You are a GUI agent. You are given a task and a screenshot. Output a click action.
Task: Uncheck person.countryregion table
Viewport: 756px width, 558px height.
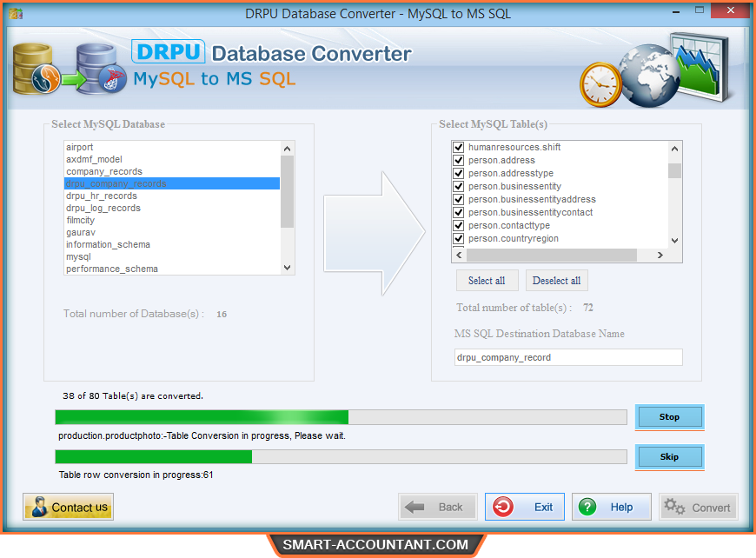coord(459,238)
